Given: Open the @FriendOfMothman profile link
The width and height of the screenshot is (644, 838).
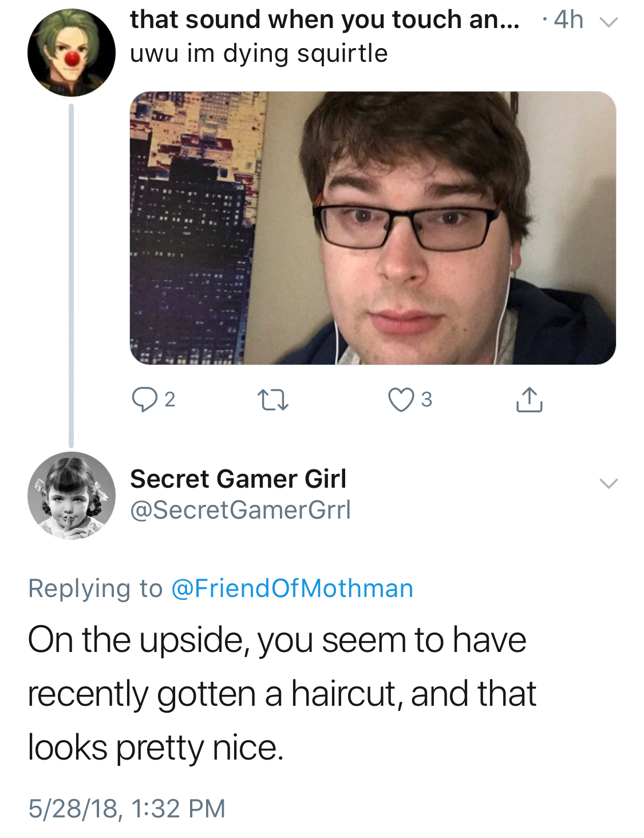Looking at the screenshot, I should coord(292,588).
